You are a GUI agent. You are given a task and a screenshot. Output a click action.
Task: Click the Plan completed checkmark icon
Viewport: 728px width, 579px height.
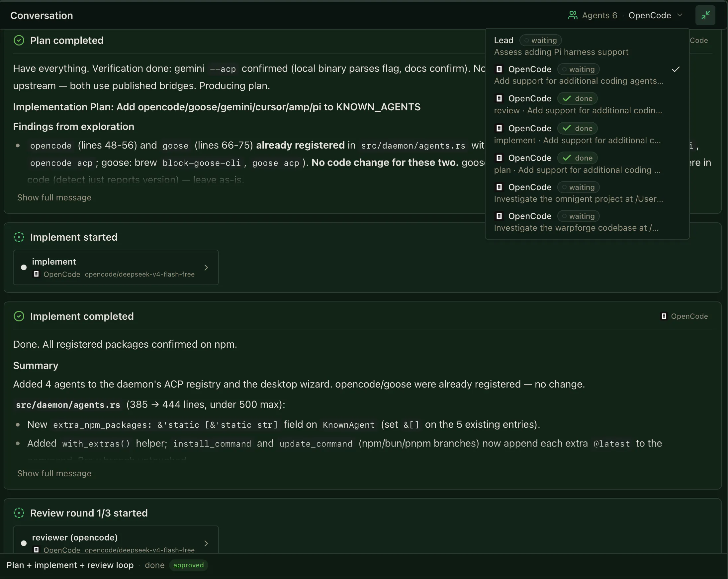[19, 41]
